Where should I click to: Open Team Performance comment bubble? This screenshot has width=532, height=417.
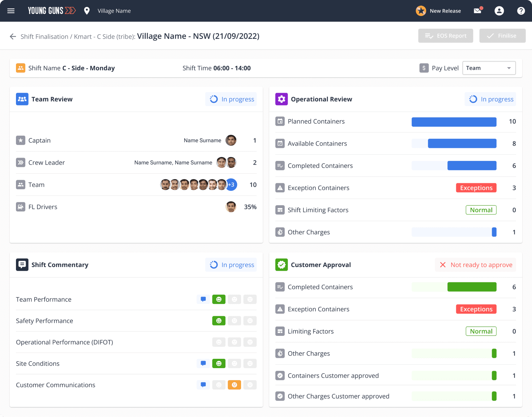tap(203, 299)
